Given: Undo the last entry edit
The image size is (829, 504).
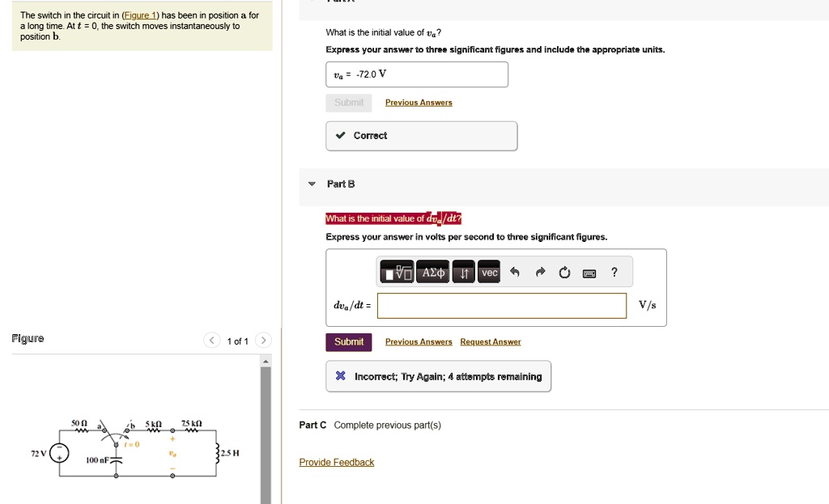Looking at the screenshot, I should 515,272.
